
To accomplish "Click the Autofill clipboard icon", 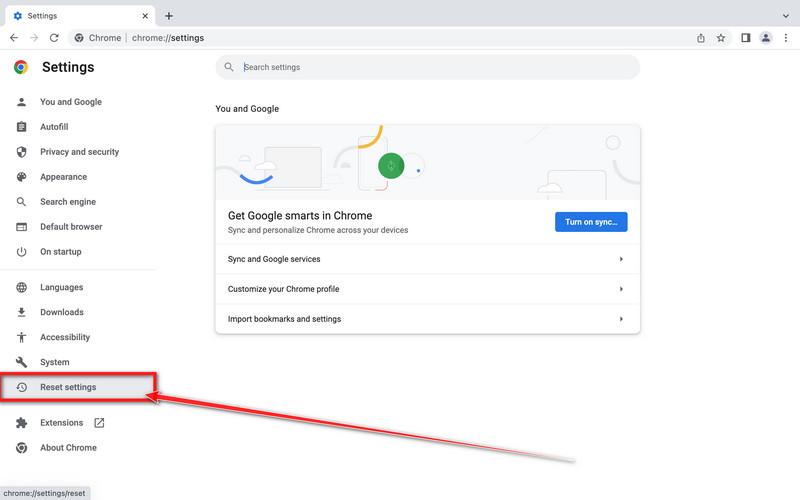I will (x=21, y=127).
